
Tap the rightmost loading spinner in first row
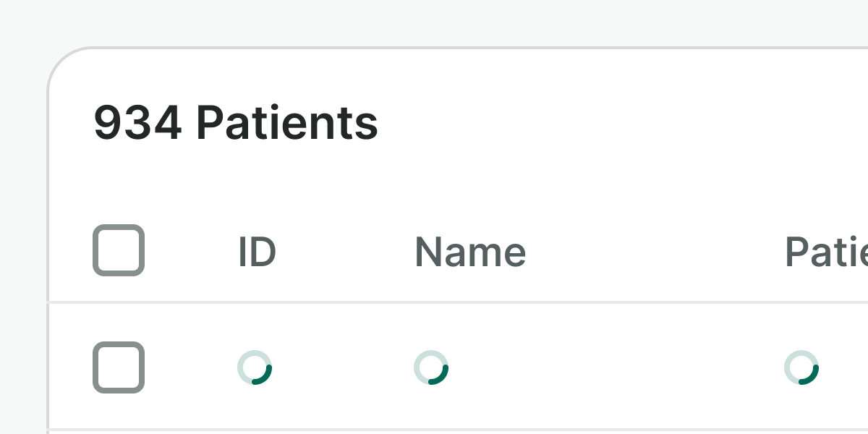click(x=801, y=367)
